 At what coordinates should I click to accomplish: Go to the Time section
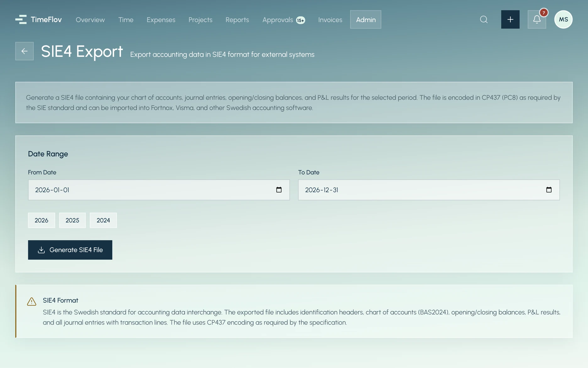click(126, 20)
